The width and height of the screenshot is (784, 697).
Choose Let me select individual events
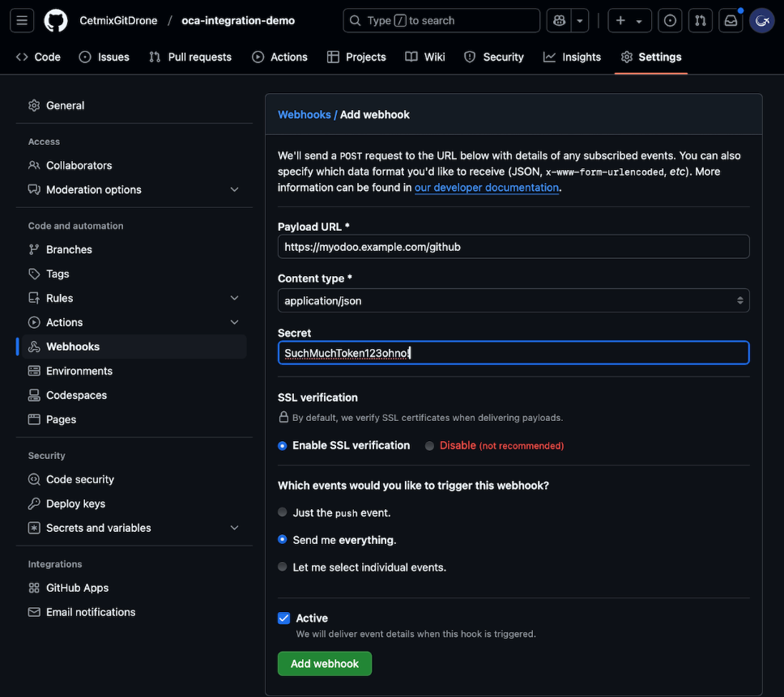point(283,567)
